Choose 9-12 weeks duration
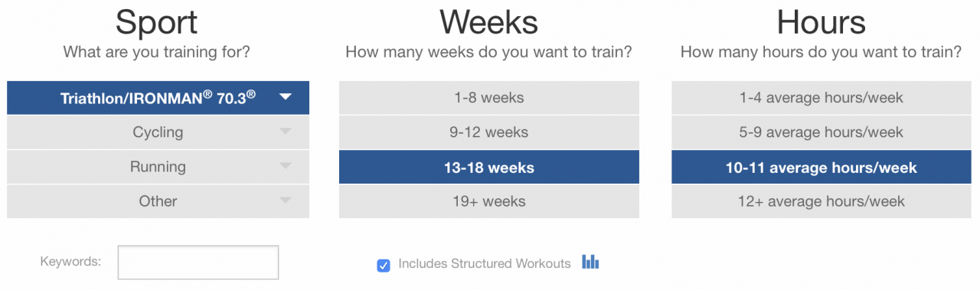980x290 pixels. [489, 132]
